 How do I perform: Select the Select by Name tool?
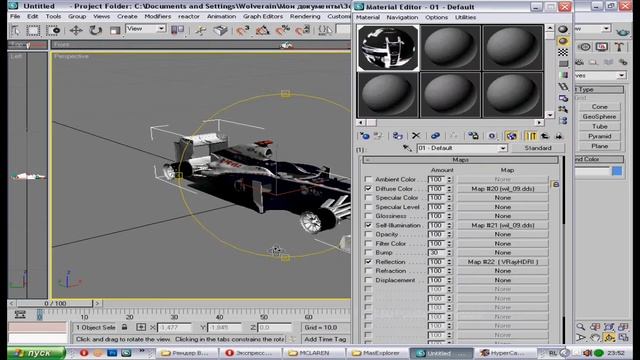(16, 31)
